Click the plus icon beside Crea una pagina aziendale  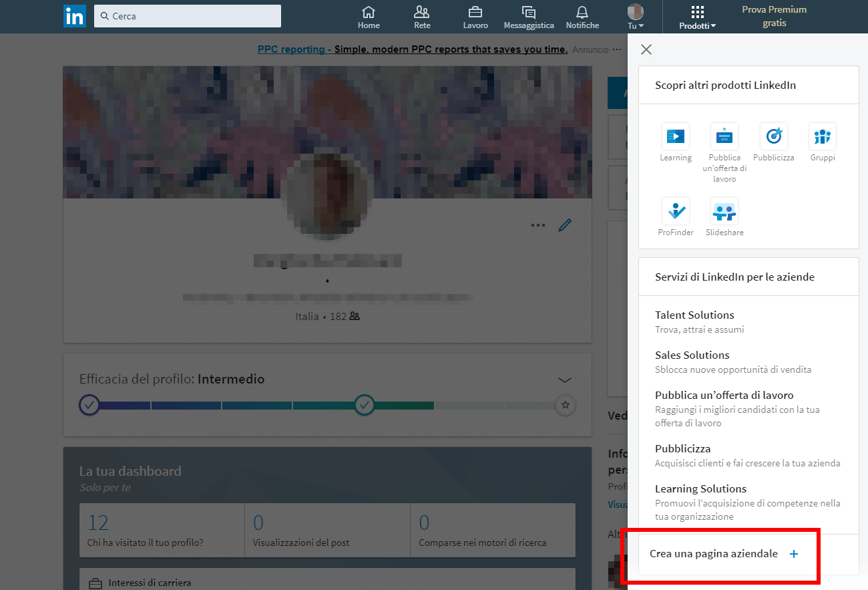coord(794,554)
